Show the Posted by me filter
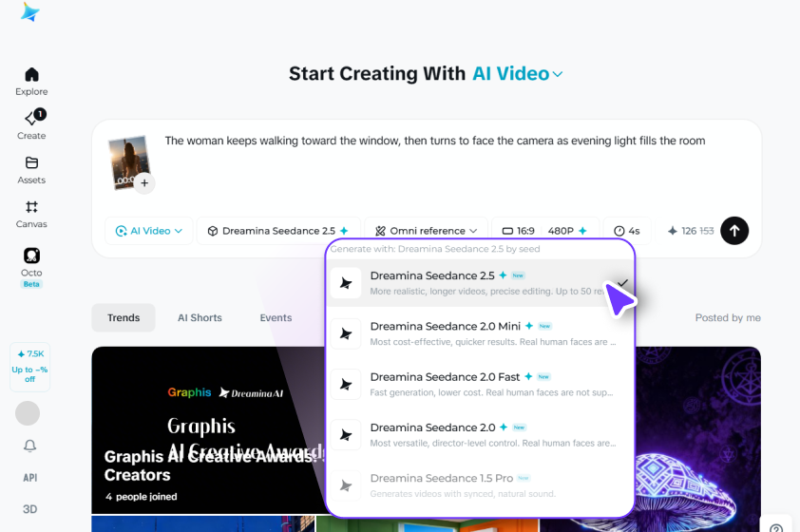Screen dimensions: 800x532 tap(728, 317)
